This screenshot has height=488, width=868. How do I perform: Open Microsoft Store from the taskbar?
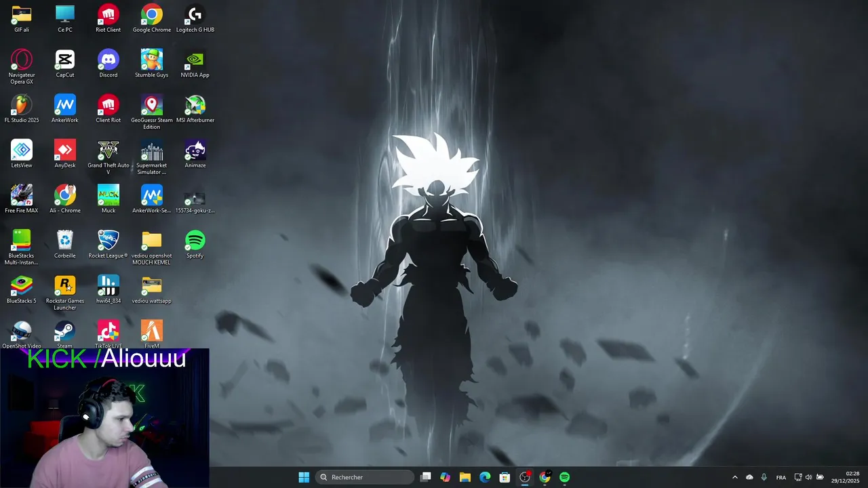point(505,477)
